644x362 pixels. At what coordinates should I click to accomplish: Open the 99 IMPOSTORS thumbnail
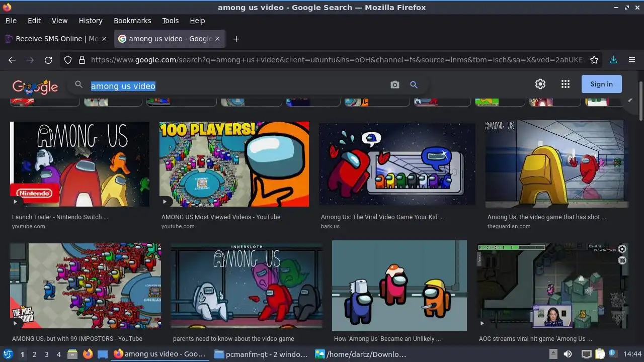click(x=86, y=286)
